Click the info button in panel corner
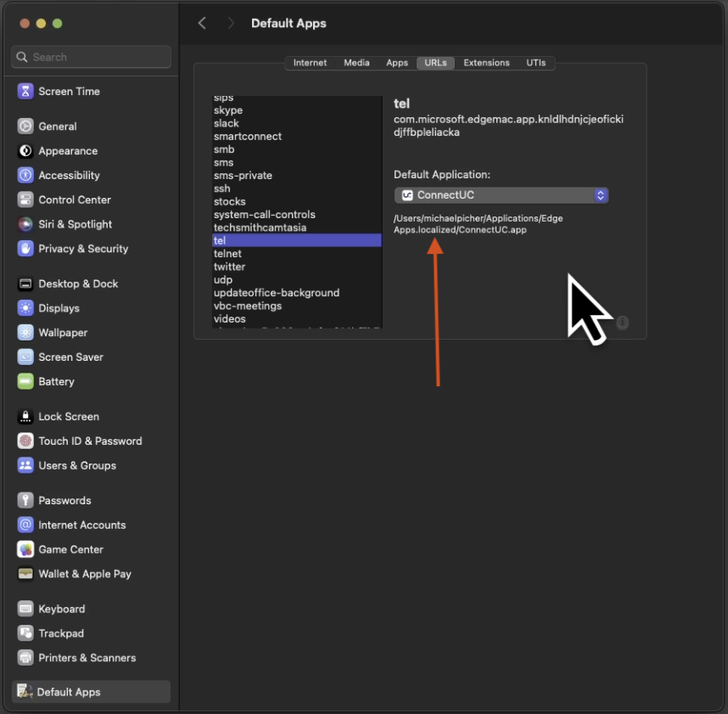This screenshot has width=728, height=714. [623, 322]
